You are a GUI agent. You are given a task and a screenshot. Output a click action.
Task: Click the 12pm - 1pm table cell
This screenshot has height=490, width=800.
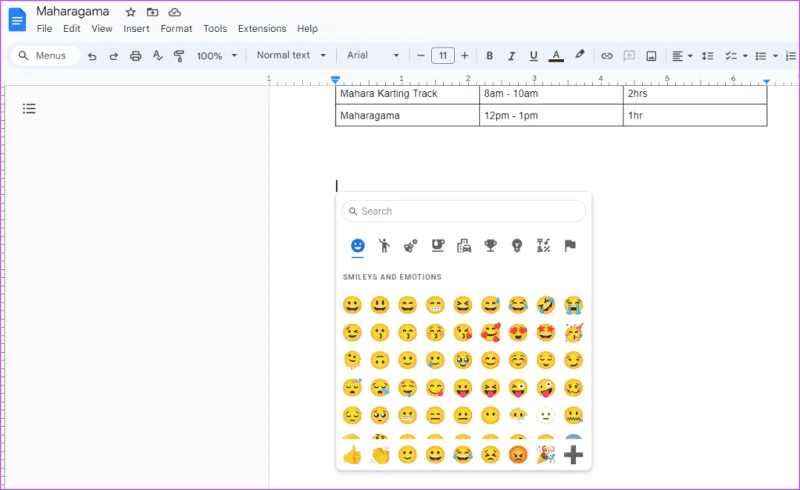[551, 115]
